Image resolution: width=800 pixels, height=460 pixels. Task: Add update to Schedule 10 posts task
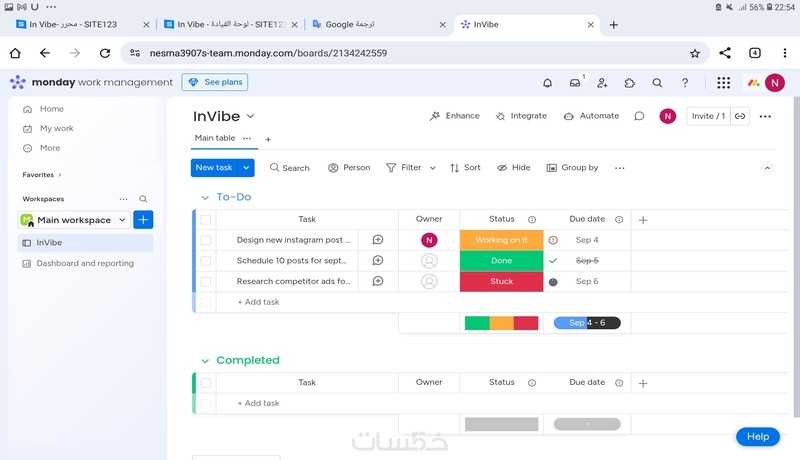[x=378, y=261]
